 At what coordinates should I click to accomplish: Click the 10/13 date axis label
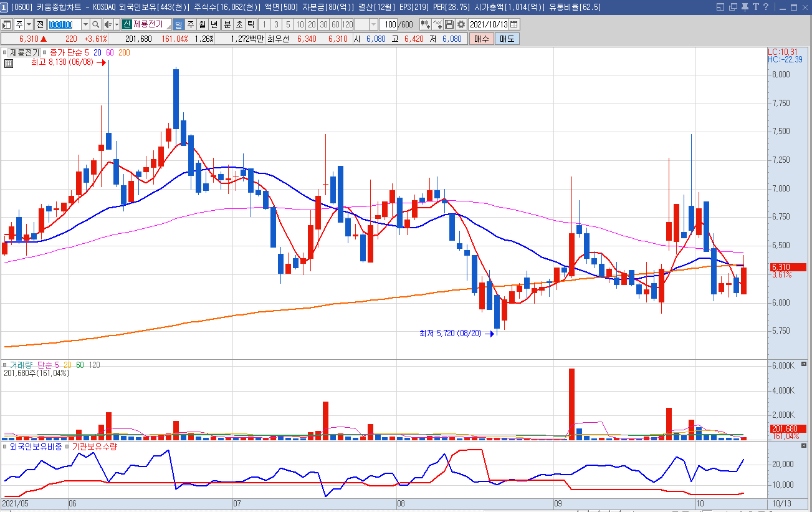781,502
